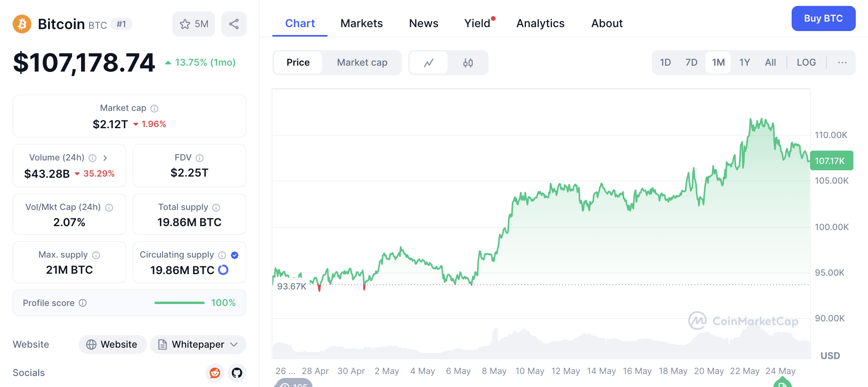Click the share icon button
Viewport: 868px width, 387px height.
coord(234,24)
